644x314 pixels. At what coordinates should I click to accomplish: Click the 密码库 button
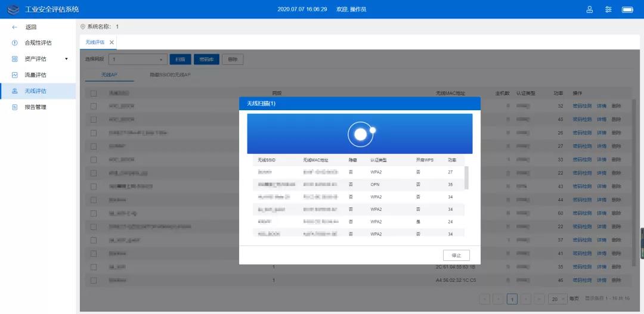point(206,60)
